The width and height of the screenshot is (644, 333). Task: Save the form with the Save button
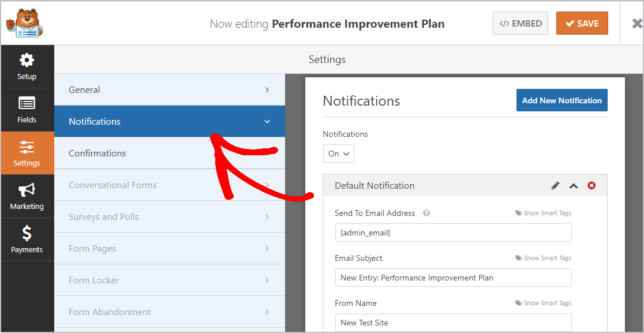coord(582,24)
